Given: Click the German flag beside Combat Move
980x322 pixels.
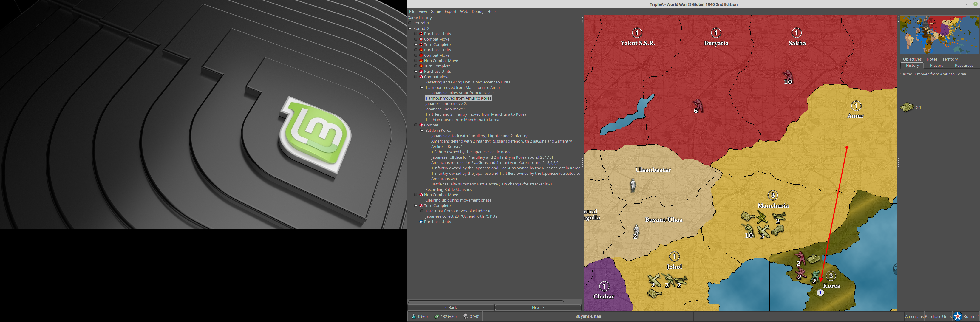Looking at the screenshot, I should coord(421,39).
